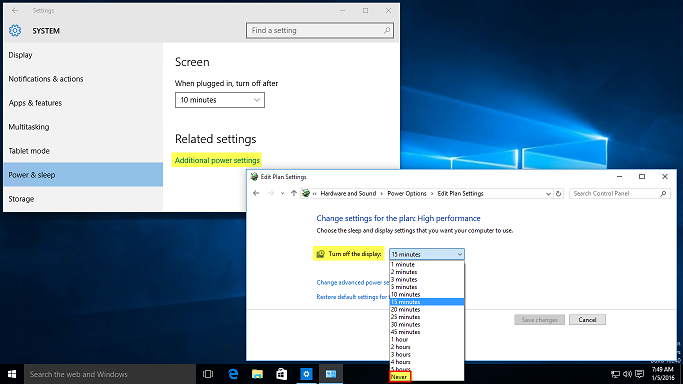This screenshot has width=683, height=384.
Task: Choose 30 minutes in display list
Action: [427, 324]
